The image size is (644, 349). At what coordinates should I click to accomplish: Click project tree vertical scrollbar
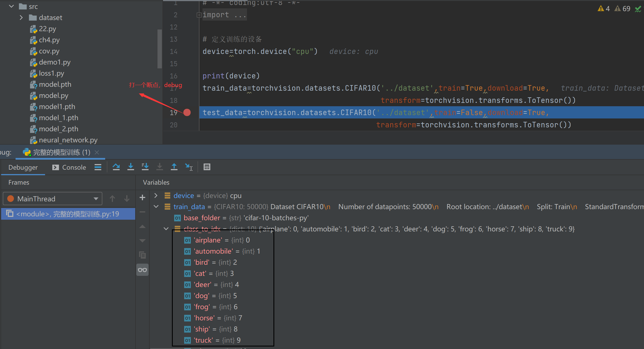pyautogui.click(x=160, y=49)
